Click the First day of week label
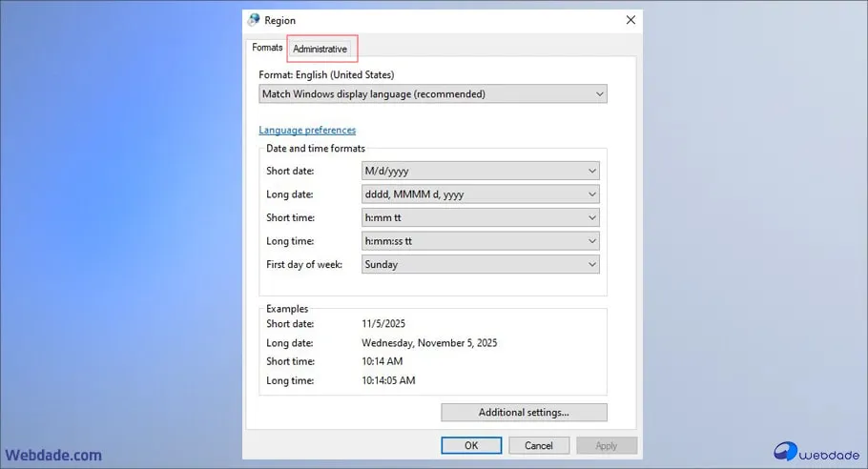 pyautogui.click(x=304, y=264)
